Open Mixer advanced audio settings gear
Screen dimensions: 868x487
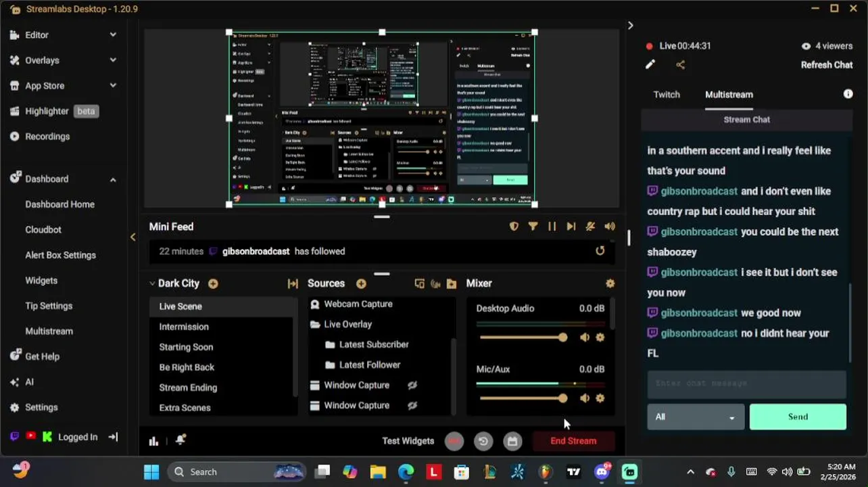610,284
